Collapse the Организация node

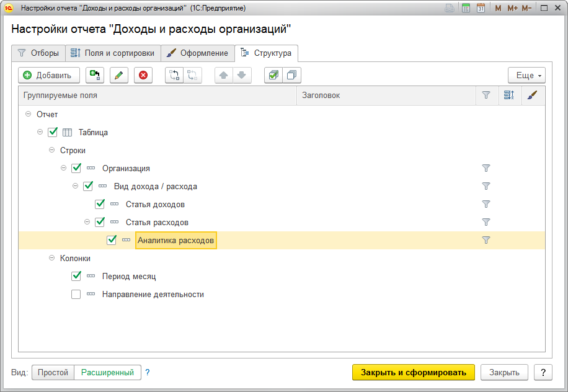[x=63, y=167]
